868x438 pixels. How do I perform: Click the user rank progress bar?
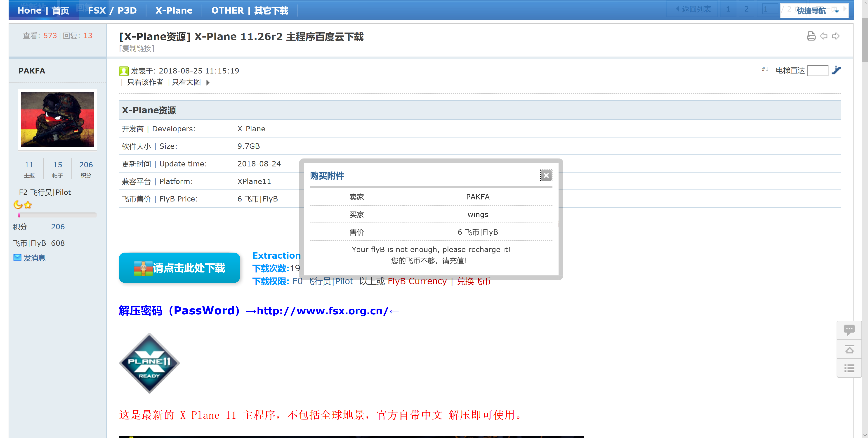pos(57,215)
